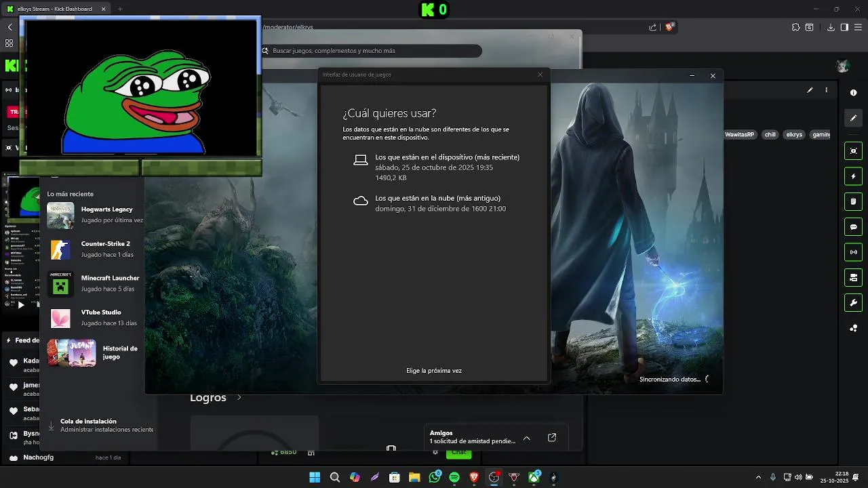Expand the Logros section chevron
This screenshot has width=868, height=488.
click(x=239, y=398)
